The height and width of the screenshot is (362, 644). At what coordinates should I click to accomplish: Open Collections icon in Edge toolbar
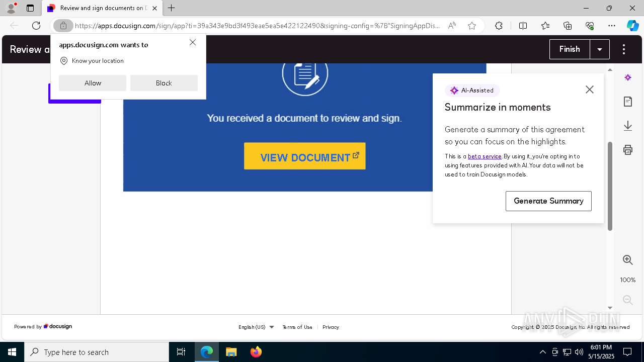tap(568, 26)
